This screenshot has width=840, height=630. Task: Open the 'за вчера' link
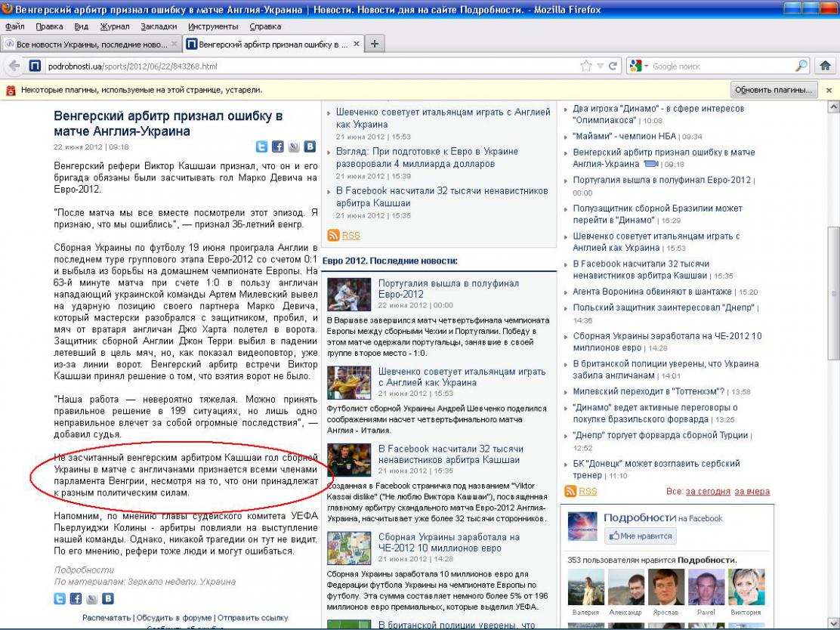point(752,491)
